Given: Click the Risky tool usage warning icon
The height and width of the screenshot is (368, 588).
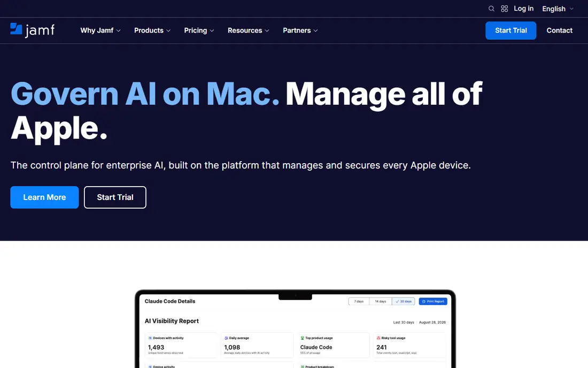Looking at the screenshot, I should click(378, 338).
